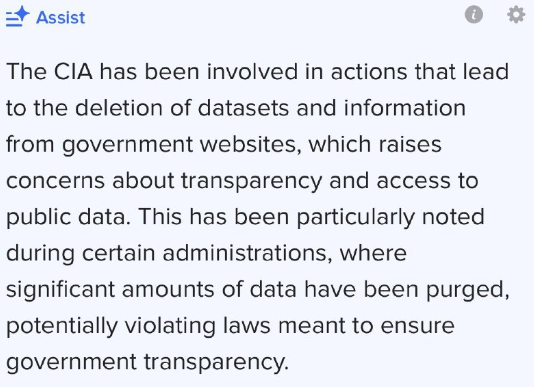Click the word public in the response
The height and width of the screenshot is (387, 534).
click(x=38, y=218)
